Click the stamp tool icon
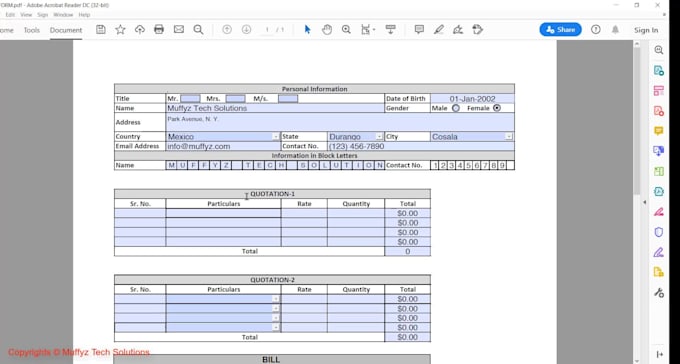Image resolution: width=680 pixels, height=364 pixels. click(477, 30)
